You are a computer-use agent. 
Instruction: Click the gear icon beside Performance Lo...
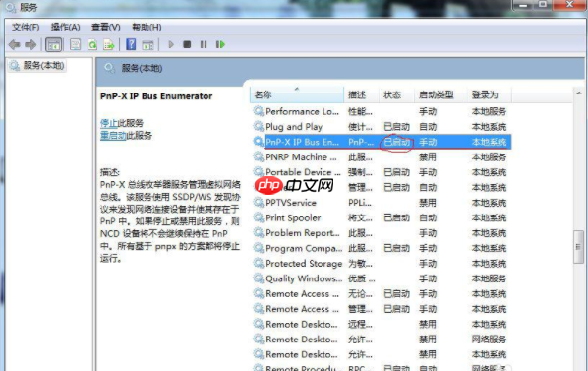pos(259,111)
